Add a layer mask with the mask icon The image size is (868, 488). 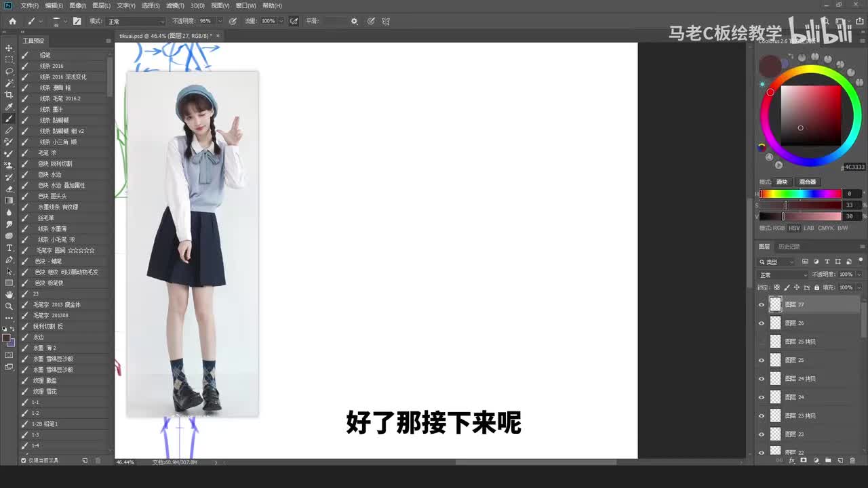click(x=804, y=460)
